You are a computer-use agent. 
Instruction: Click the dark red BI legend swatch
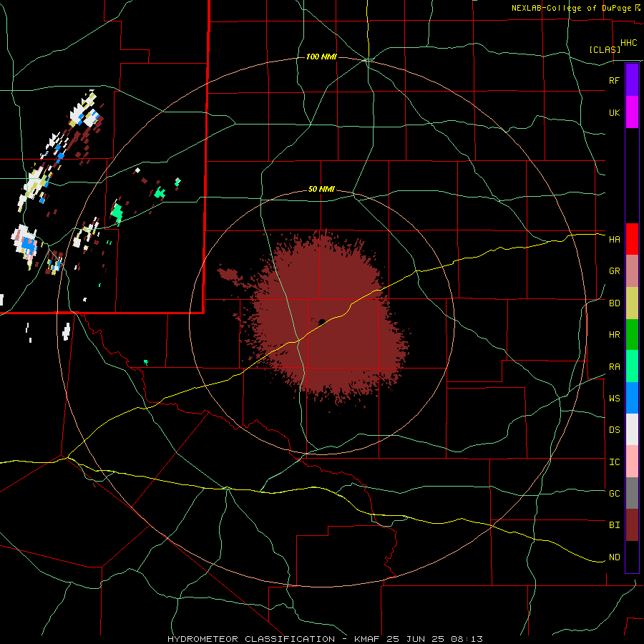tap(632, 525)
